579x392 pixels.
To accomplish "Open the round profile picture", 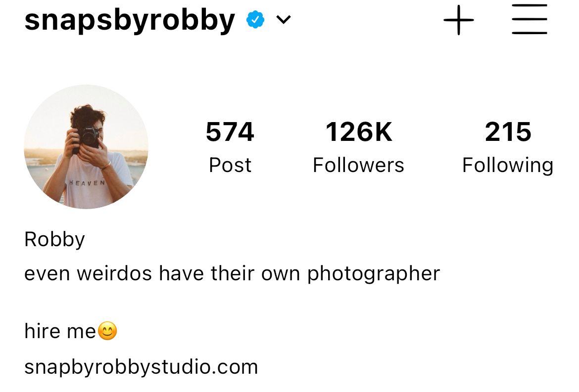I will click(86, 147).
